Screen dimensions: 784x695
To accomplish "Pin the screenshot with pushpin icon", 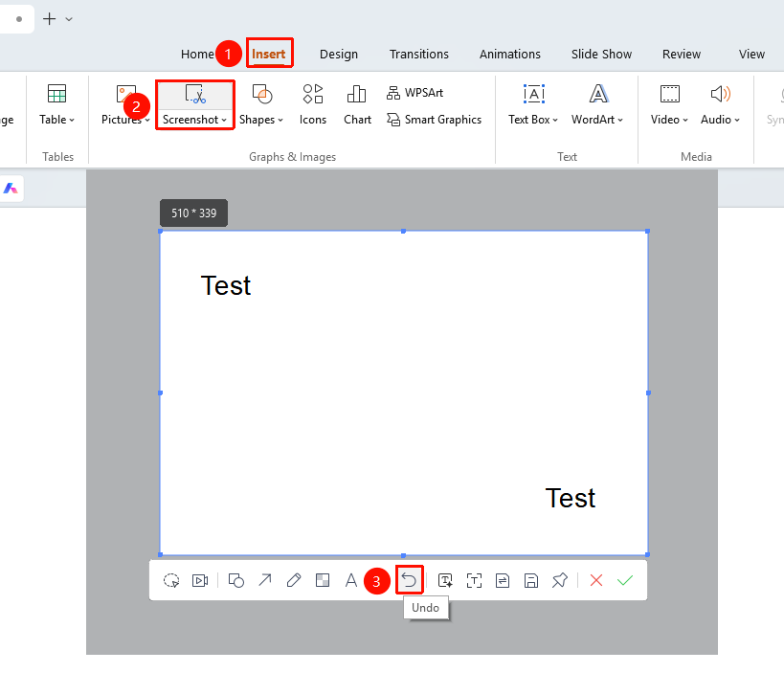I will tap(559, 580).
